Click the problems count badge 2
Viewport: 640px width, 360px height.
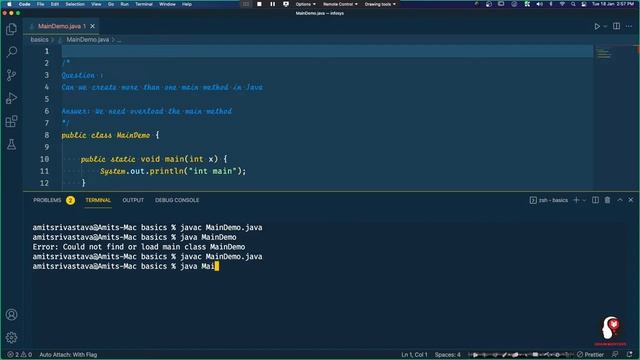[x=70, y=200]
